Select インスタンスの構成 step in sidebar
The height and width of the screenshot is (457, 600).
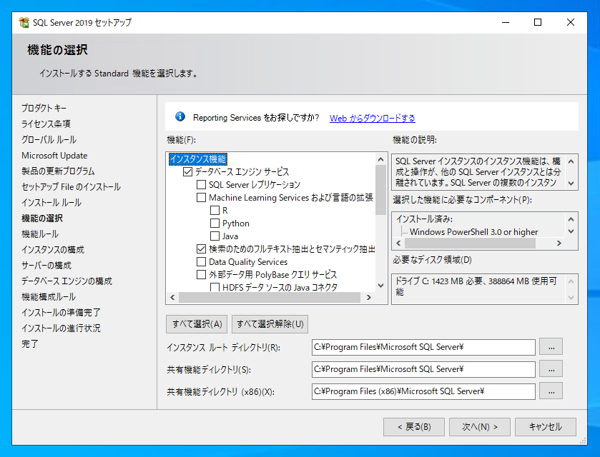53,250
